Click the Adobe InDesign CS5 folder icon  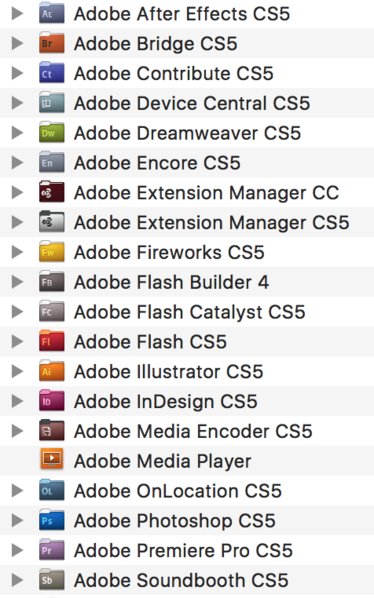52,401
